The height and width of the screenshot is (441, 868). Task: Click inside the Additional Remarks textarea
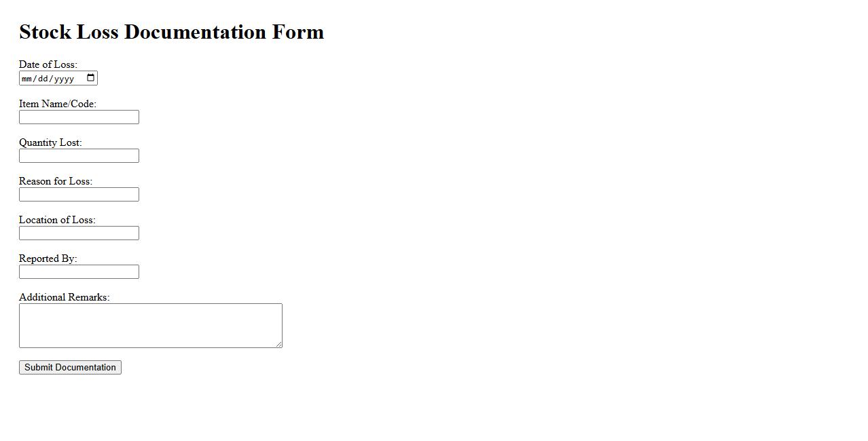(150, 326)
